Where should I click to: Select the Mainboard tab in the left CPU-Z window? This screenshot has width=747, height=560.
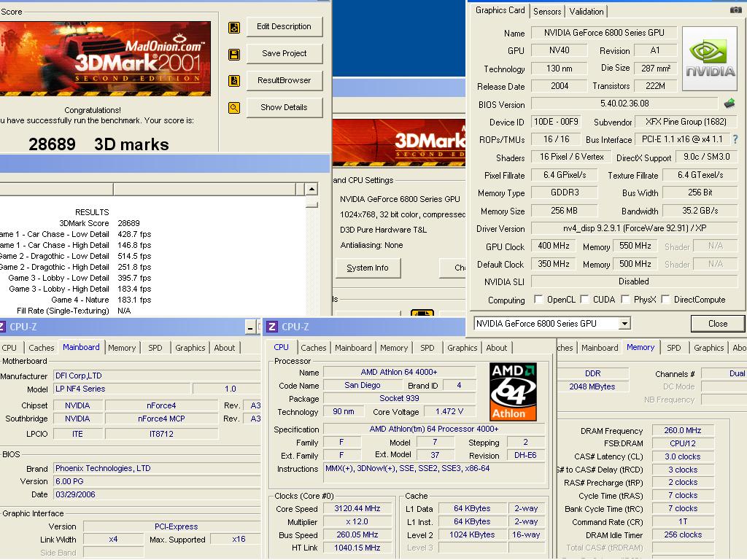coord(81,347)
